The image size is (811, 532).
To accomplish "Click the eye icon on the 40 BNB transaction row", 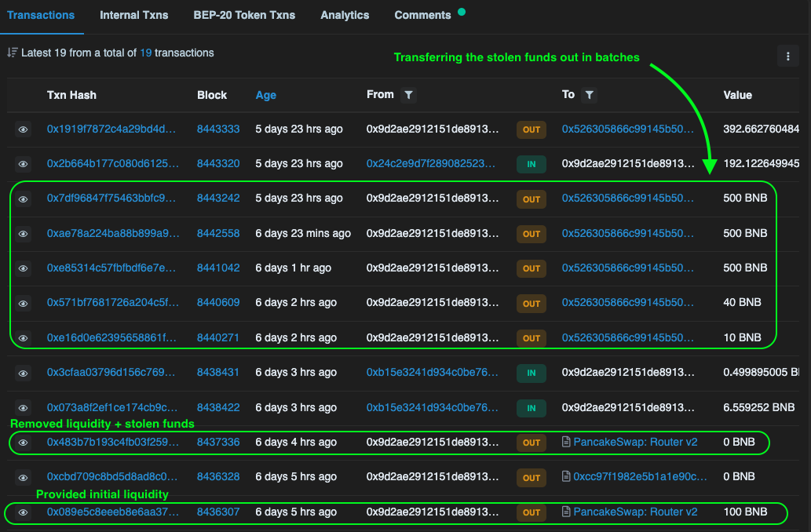I will 23,303.
